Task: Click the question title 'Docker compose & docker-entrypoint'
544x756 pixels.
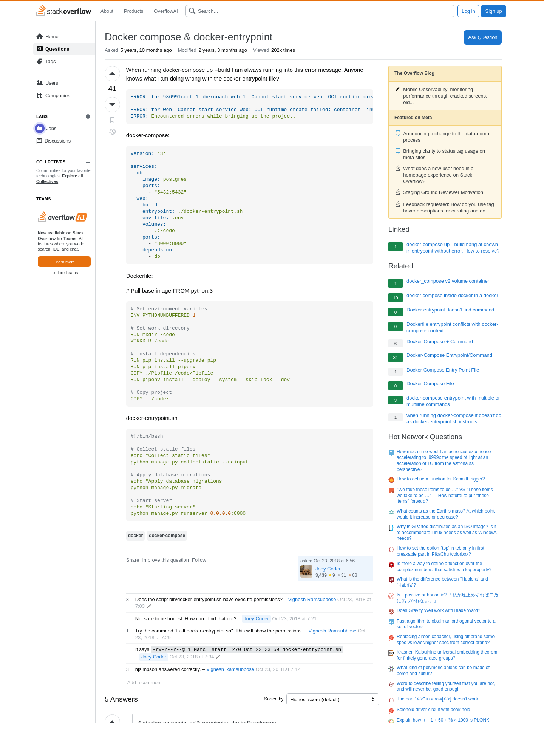Action: [x=189, y=37]
